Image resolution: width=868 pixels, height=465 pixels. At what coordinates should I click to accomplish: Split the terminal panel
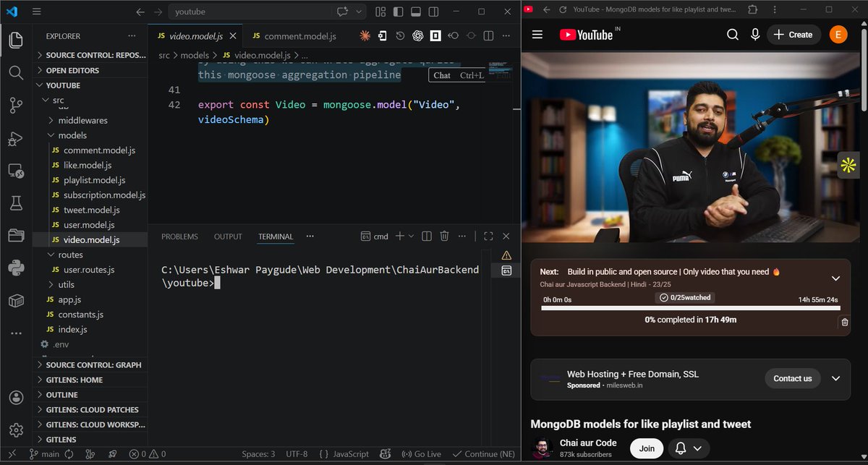click(427, 236)
